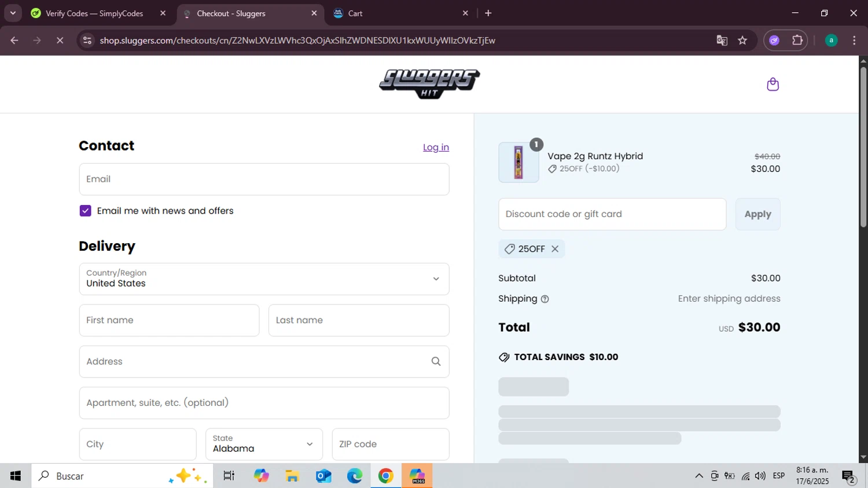Open the Chrome profile avatar

[831, 41]
